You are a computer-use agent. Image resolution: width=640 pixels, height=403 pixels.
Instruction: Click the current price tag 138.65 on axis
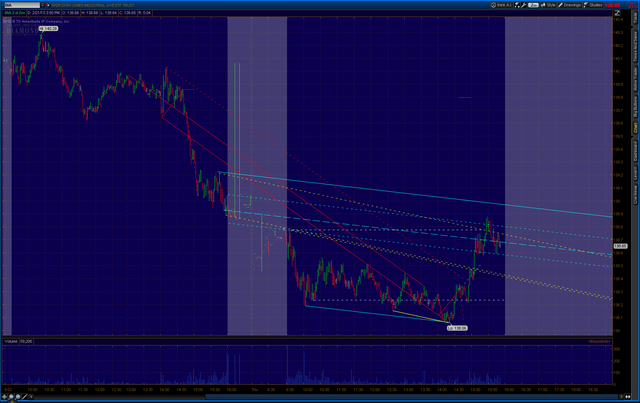(x=620, y=246)
